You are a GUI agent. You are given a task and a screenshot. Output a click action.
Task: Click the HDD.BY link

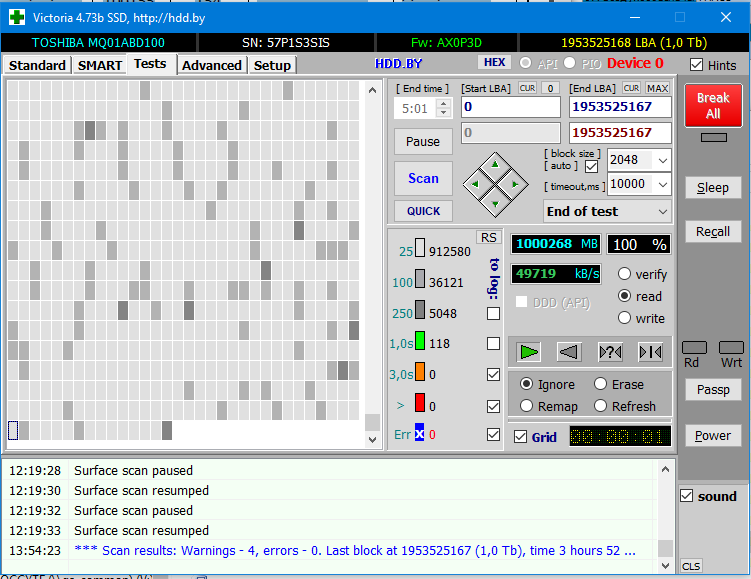(x=398, y=64)
